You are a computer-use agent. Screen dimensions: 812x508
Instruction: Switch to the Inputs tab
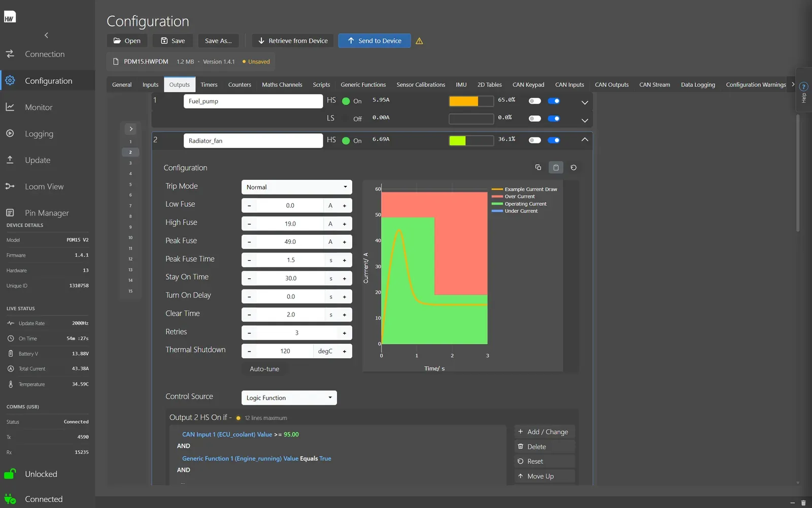tap(150, 85)
